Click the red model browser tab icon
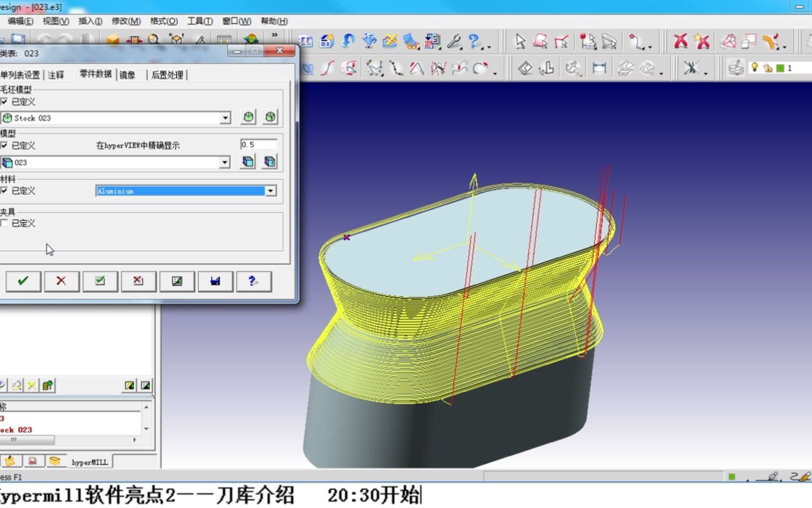This screenshot has height=508, width=812. pyautogui.click(x=32, y=461)
